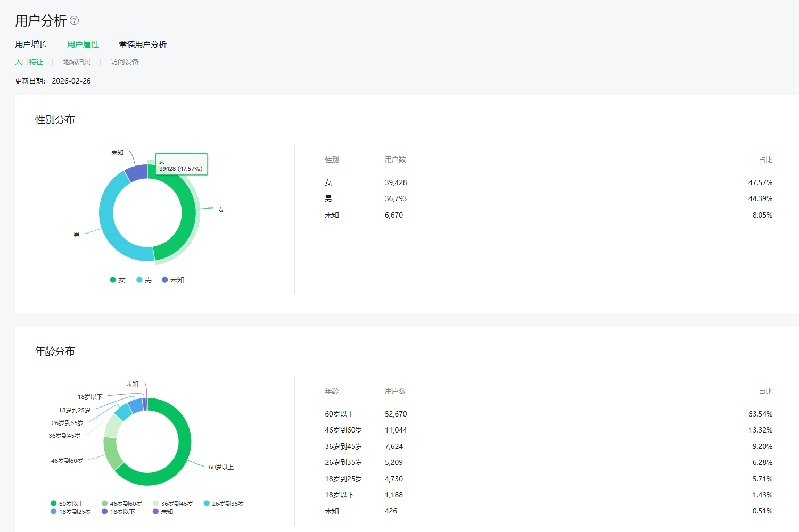Switch to the 用户增长 tab
This screenshot has height=532, width=799.
click(31, 44)
